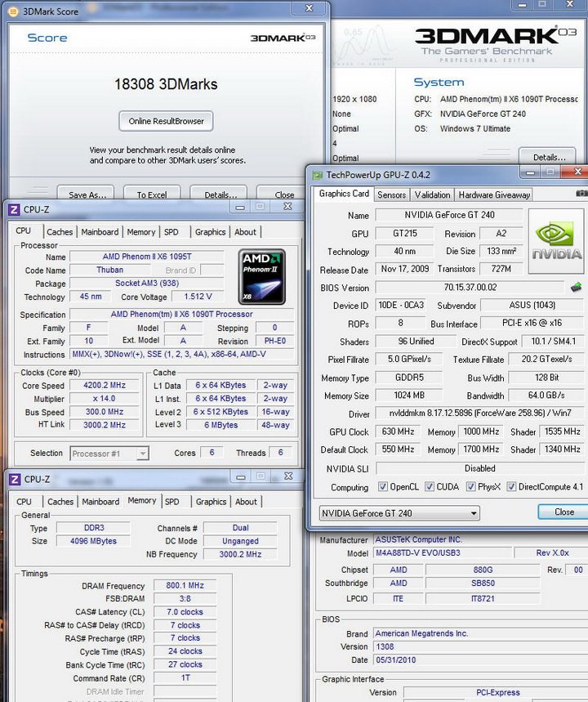Switch to Caches tab in lower CPU-Z window
The width and height of the screenshot is (588, 702).
tap(60, 502)
